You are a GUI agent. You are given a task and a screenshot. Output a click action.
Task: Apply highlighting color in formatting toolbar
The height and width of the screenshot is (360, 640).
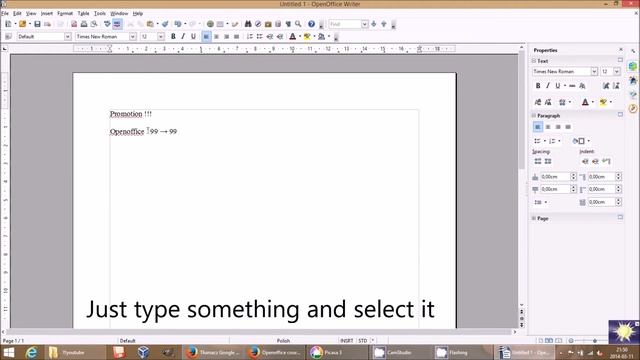click(307, 37)
